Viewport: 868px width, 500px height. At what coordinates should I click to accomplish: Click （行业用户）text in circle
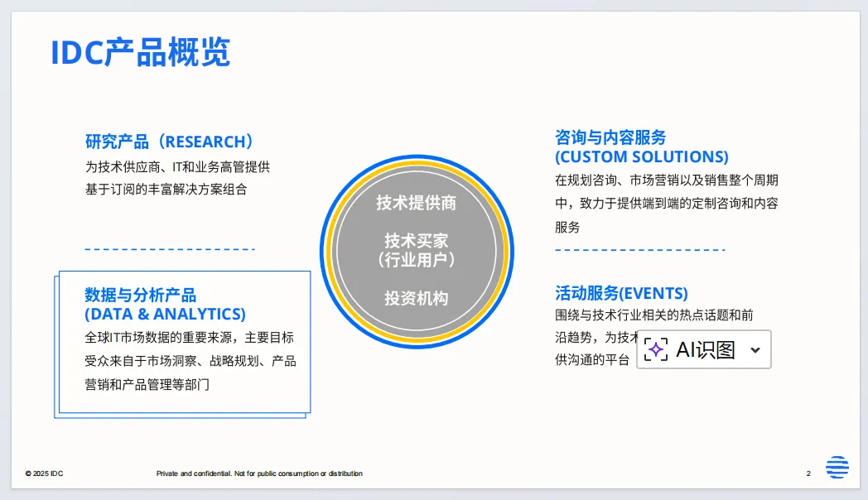417,259
